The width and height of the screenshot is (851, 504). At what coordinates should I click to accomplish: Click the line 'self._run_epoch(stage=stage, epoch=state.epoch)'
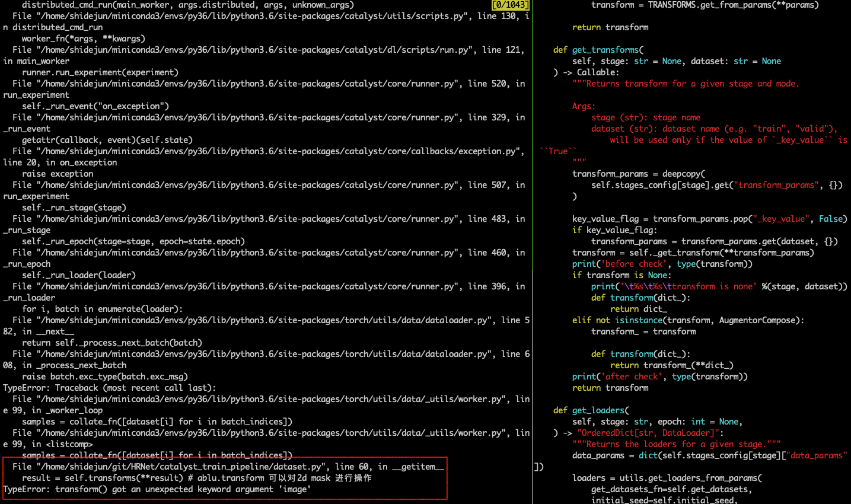coord(133,241)
